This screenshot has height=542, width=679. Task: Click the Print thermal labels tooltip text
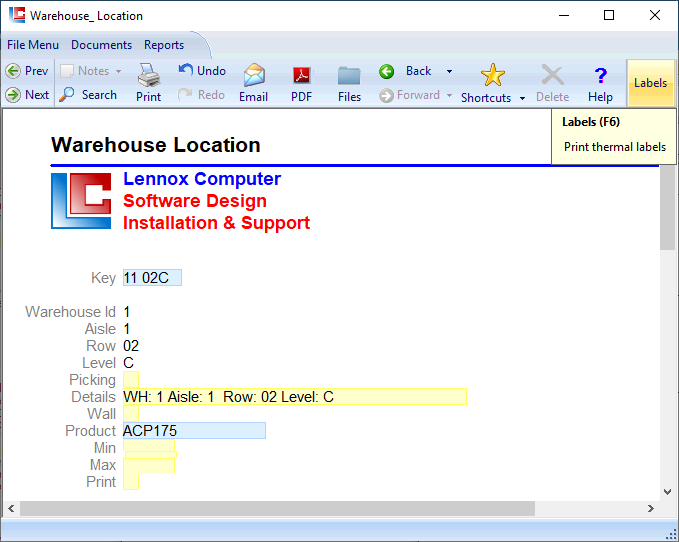pos(614,147)
